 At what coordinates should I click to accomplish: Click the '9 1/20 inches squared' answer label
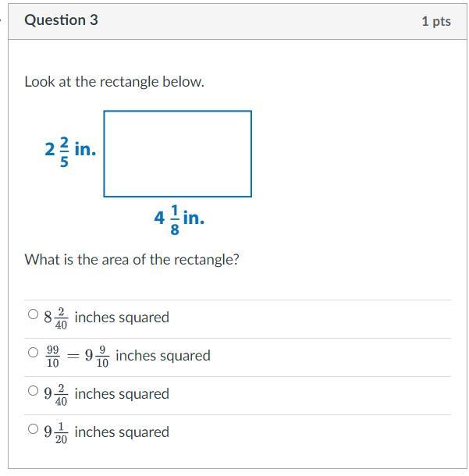pyautogui.click(x=106, y=432)
